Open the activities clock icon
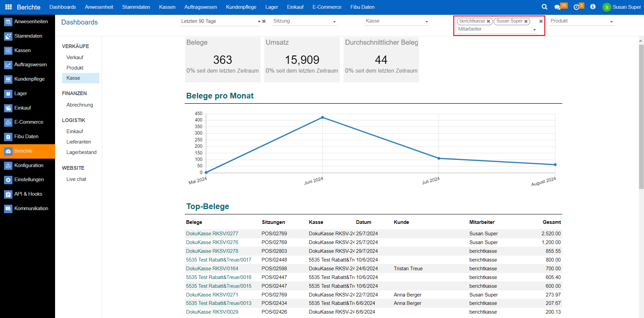This screenshot has width=644, height=318. (x=577, y=7)
